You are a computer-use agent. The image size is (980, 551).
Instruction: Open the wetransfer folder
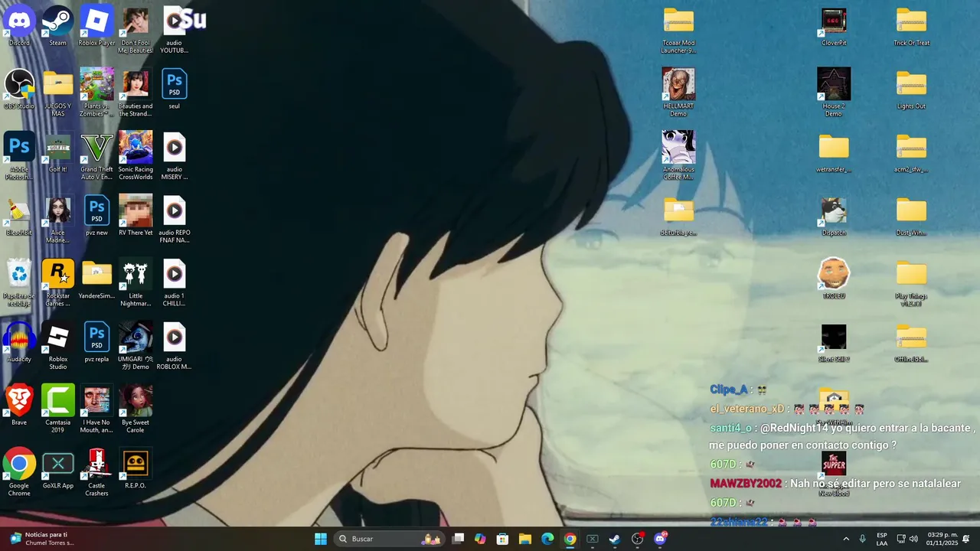click(x=834, y=153)
